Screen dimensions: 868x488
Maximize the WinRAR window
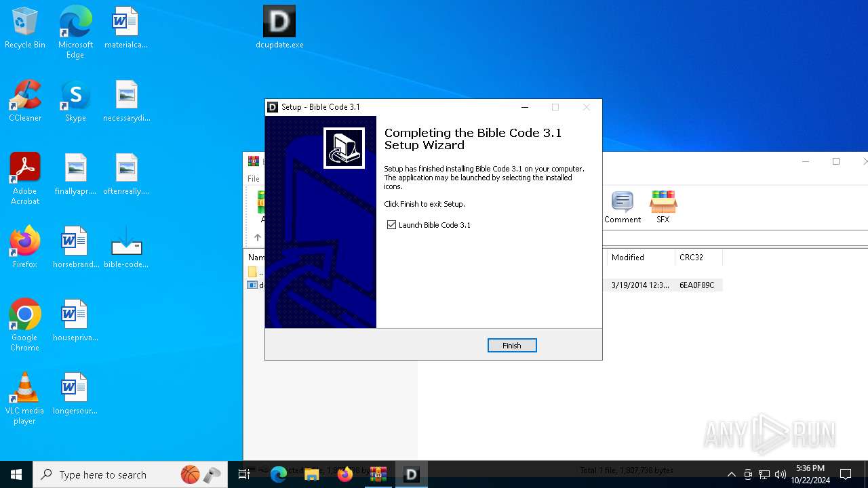coord(836,161)
